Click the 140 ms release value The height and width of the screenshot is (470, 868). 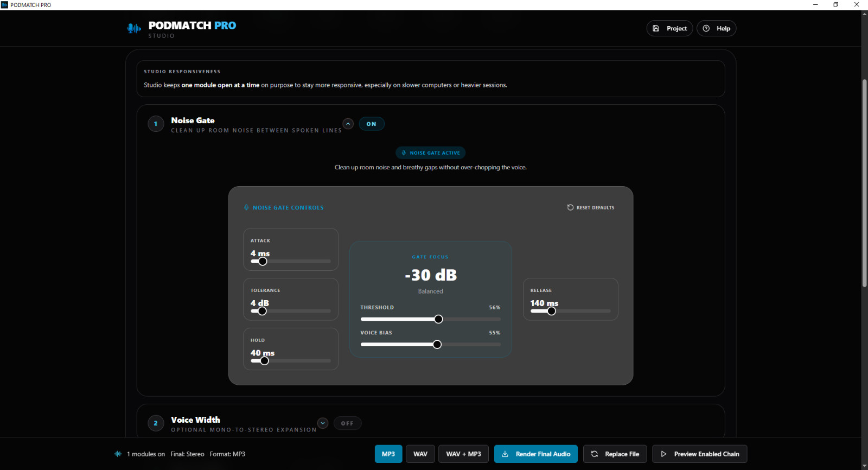click(544, 303)
